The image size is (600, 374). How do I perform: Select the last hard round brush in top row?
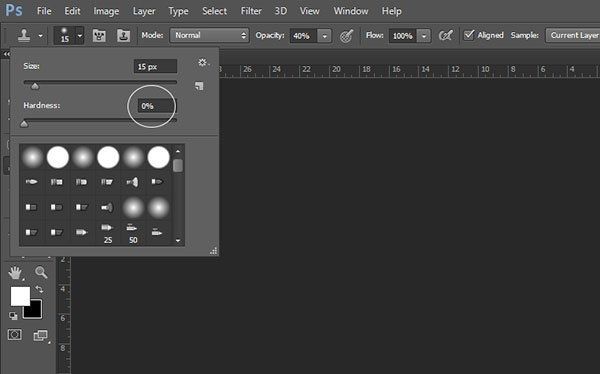tap(158, 157)
